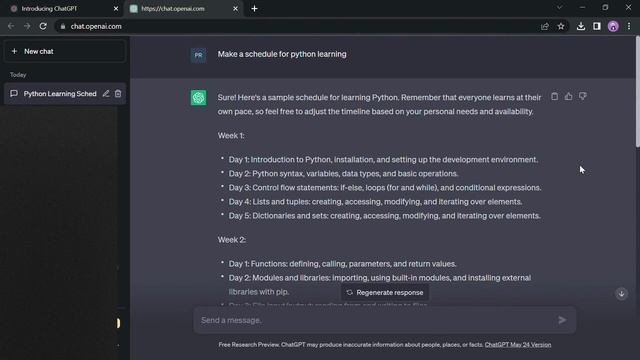Give thumbs up to the response

pos(568,96)
